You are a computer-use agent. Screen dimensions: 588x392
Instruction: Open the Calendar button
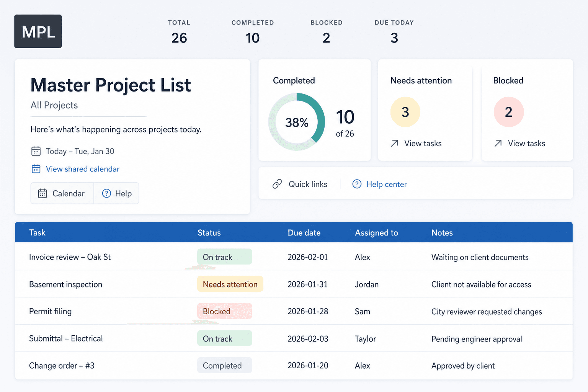point(62,193)
